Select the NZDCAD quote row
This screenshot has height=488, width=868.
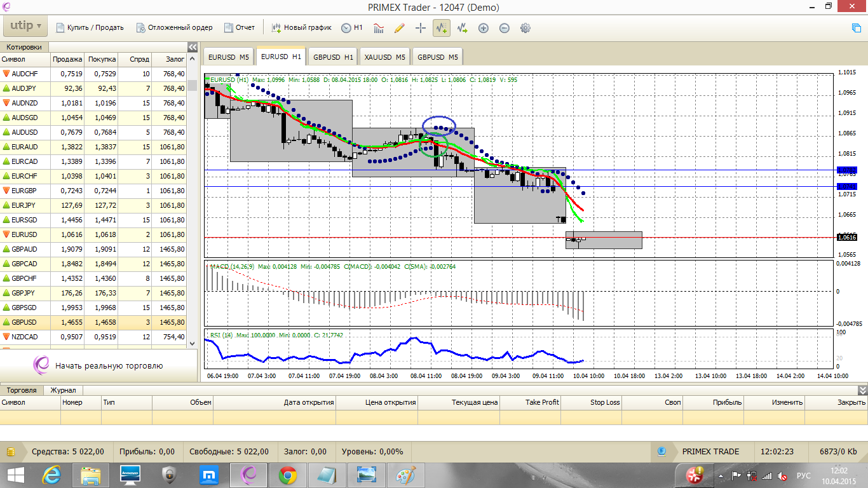tap(93, 337)
